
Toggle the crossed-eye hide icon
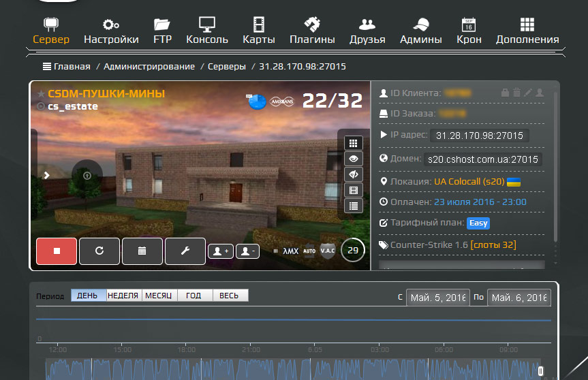pyautogui.click(x=353, y=174)
